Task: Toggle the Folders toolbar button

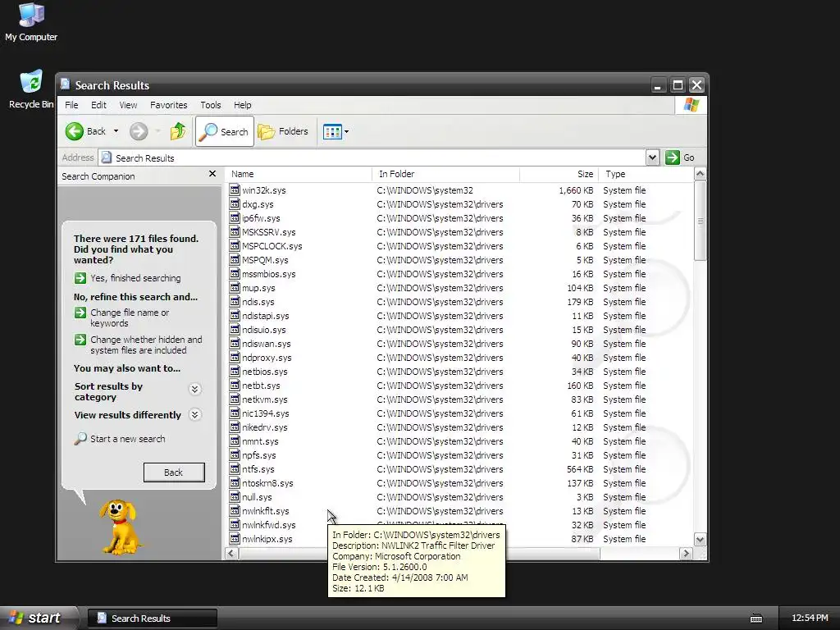Action: pyautogui.click(x=283, y=131)
